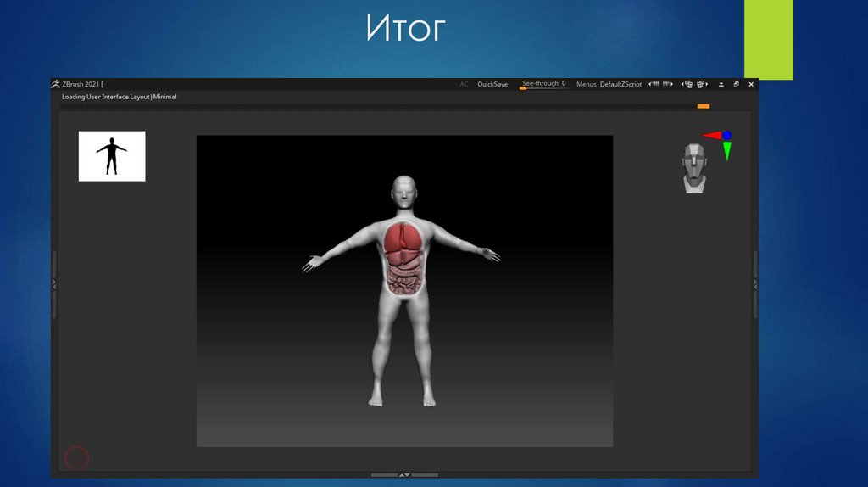Minimize the ZBrush window
868x487 pixels.
coord(721,84)
